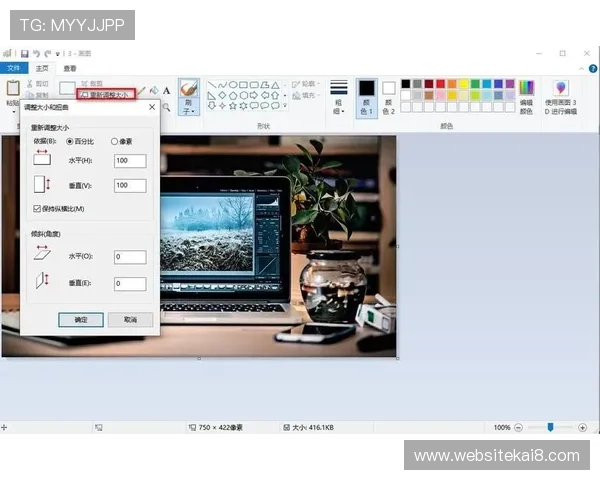Click the zoom in plus icon in the status bar
This screenshot has width=600, height=480.
pyautogui.click(x=584, y=427)
